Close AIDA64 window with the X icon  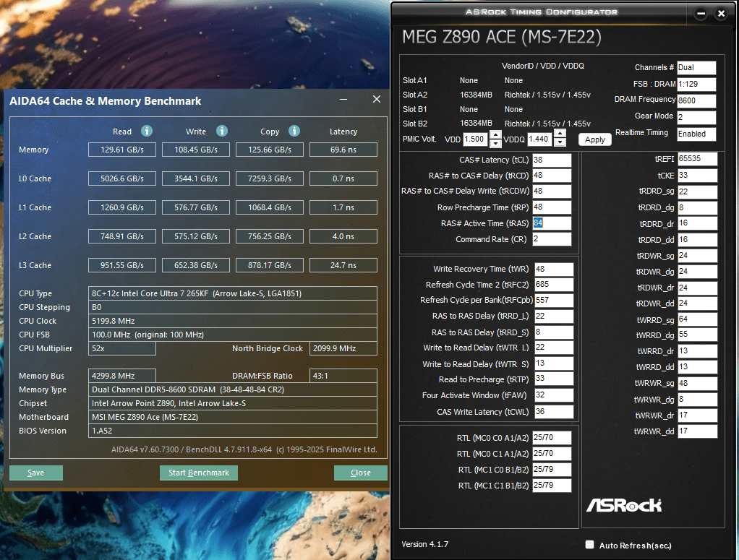click(377, 100)
